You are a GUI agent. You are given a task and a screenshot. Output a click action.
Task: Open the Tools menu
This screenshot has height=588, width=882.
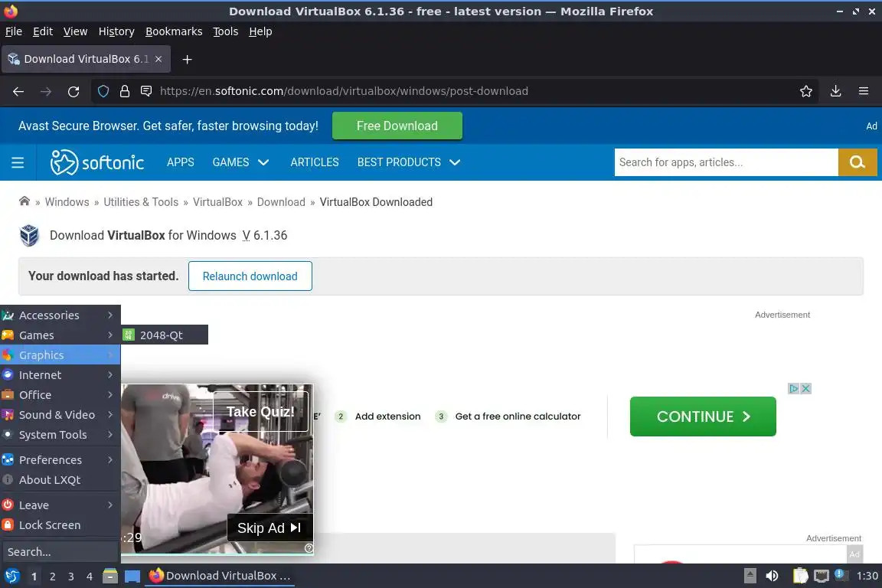point(226,31)
